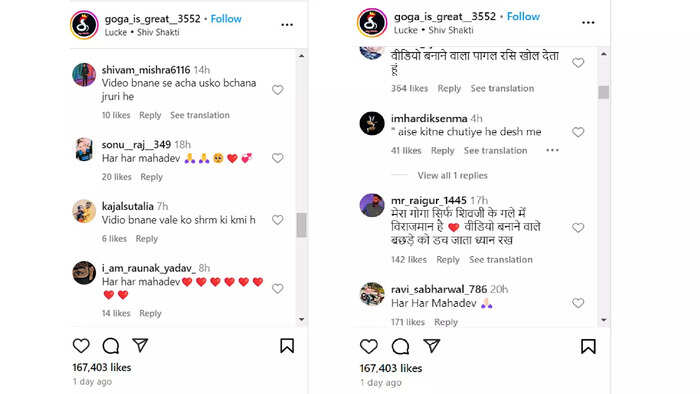Open comment bubble icon on left post

point(110,345)
